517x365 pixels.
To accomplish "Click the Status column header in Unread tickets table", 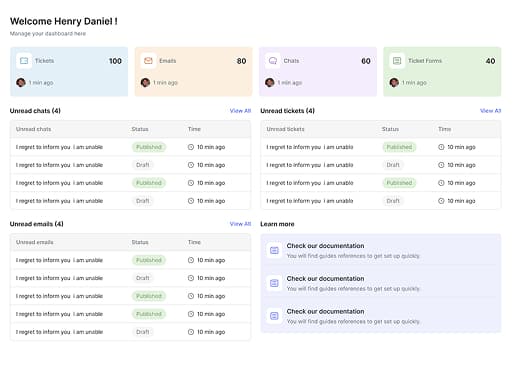I will (390, 129).
